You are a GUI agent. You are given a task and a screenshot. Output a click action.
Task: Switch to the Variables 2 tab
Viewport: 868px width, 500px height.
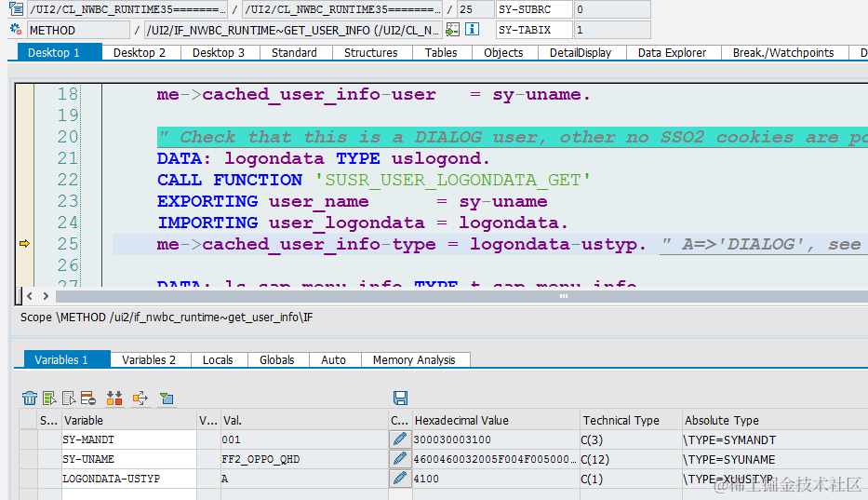pos(149,359)
